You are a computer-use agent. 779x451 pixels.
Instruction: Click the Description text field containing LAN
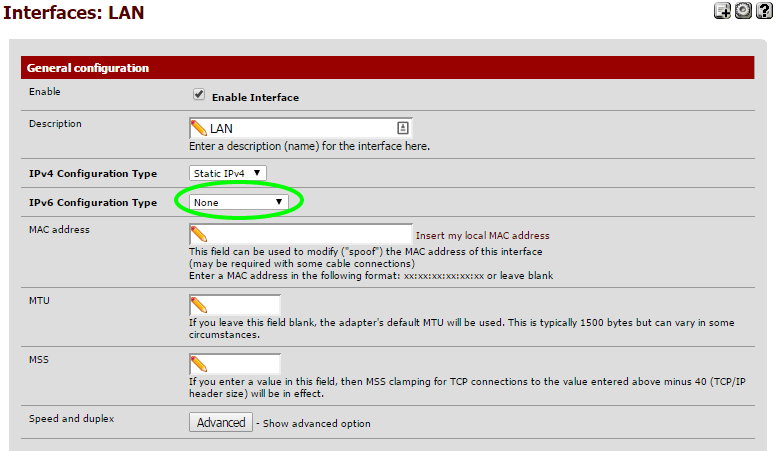(301, 128)
